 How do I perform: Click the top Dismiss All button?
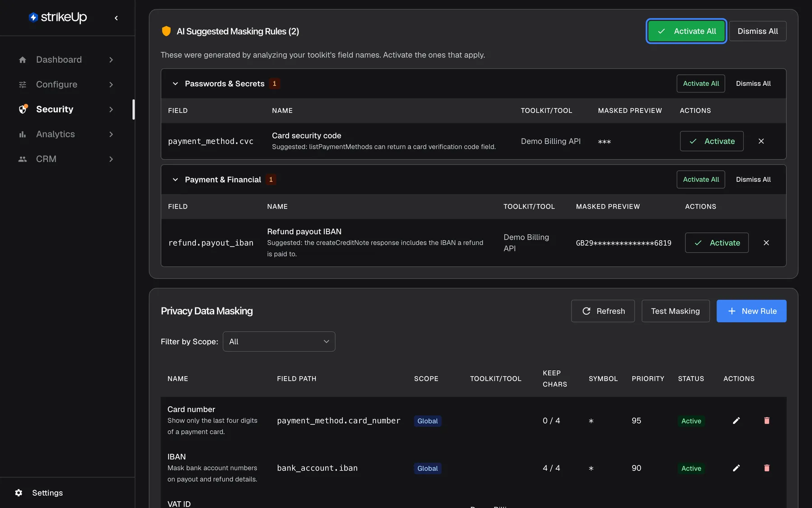[758, 31]
